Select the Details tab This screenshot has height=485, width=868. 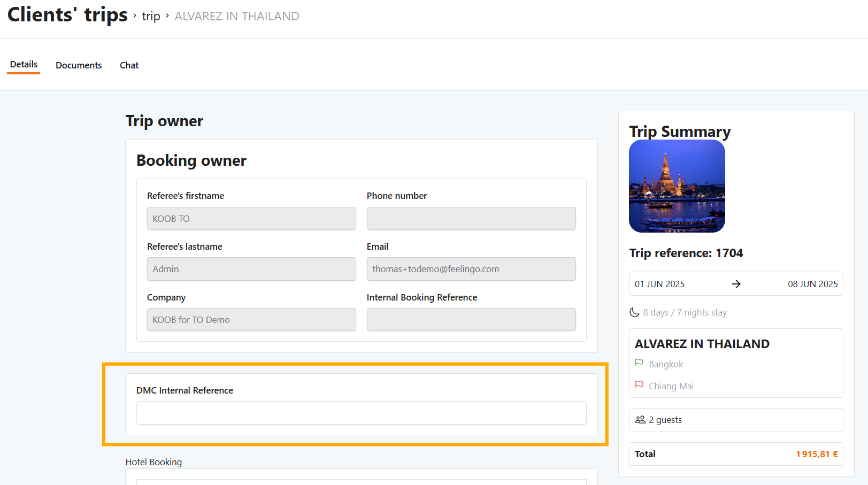[x=24, y=65]
